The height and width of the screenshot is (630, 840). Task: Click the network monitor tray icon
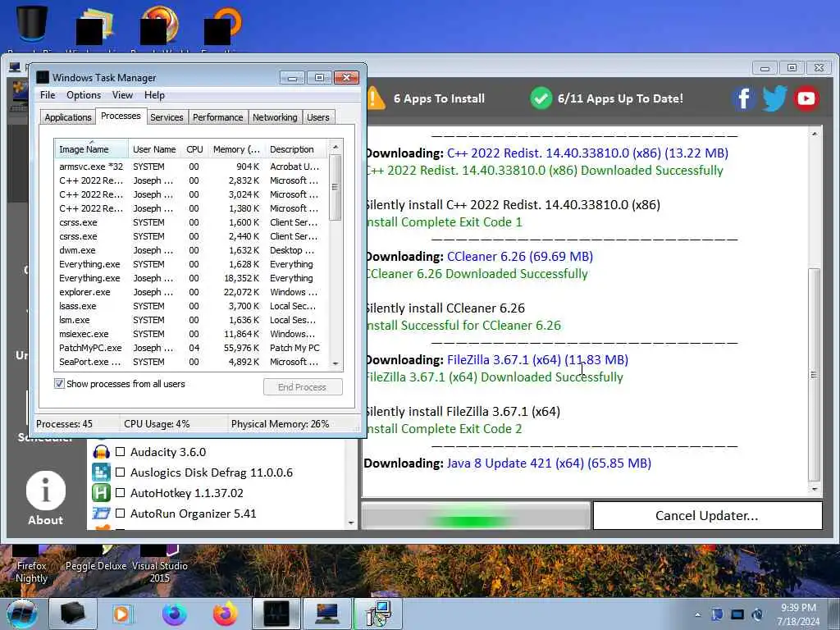(x=737, y=614)
